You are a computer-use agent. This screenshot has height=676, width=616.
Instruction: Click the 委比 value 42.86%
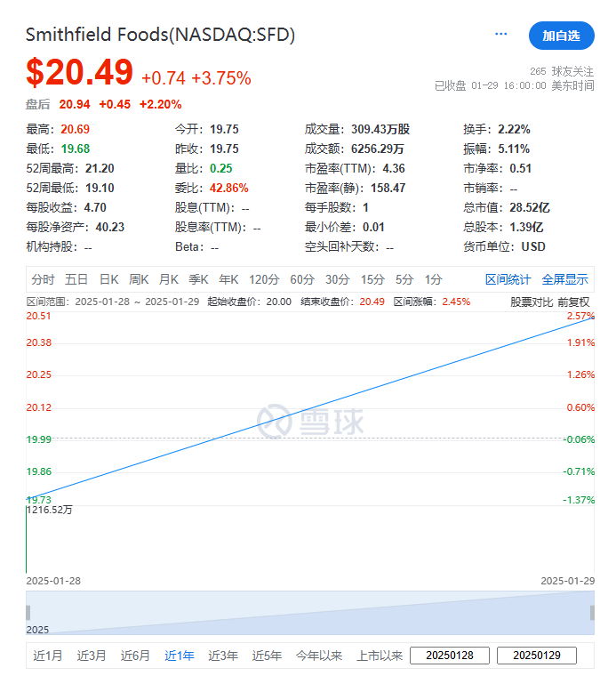228,188
